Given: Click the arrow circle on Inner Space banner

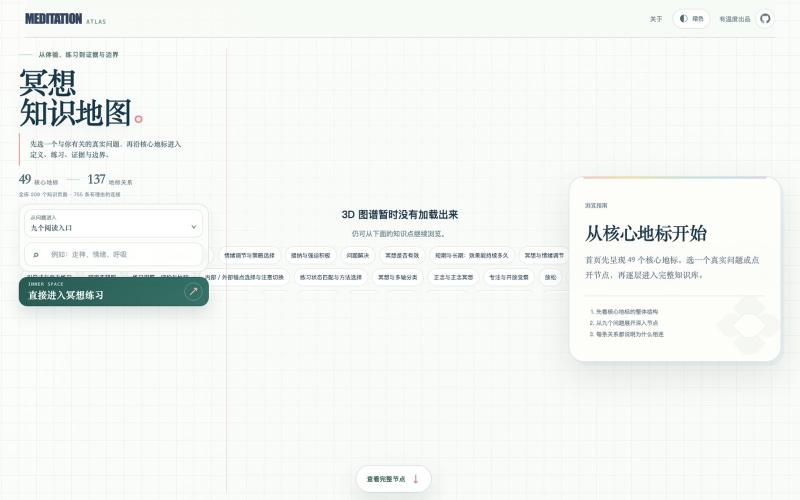Looking at the screenshot, I should click(x=193, y=292).
